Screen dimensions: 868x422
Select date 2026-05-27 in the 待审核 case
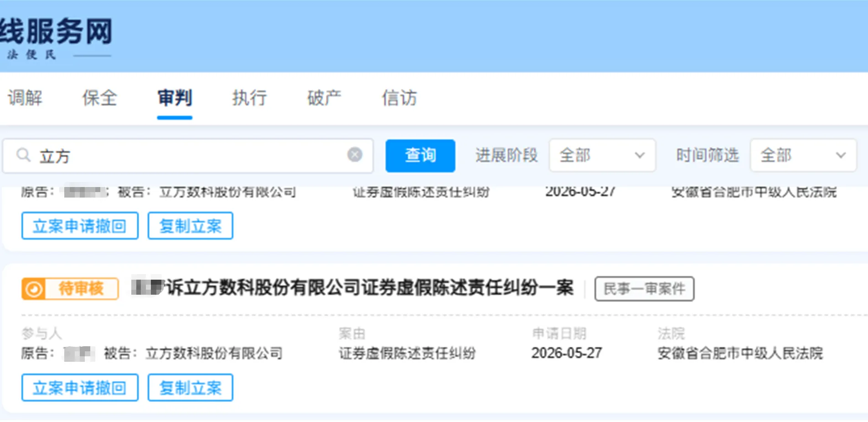pos(567,353)
